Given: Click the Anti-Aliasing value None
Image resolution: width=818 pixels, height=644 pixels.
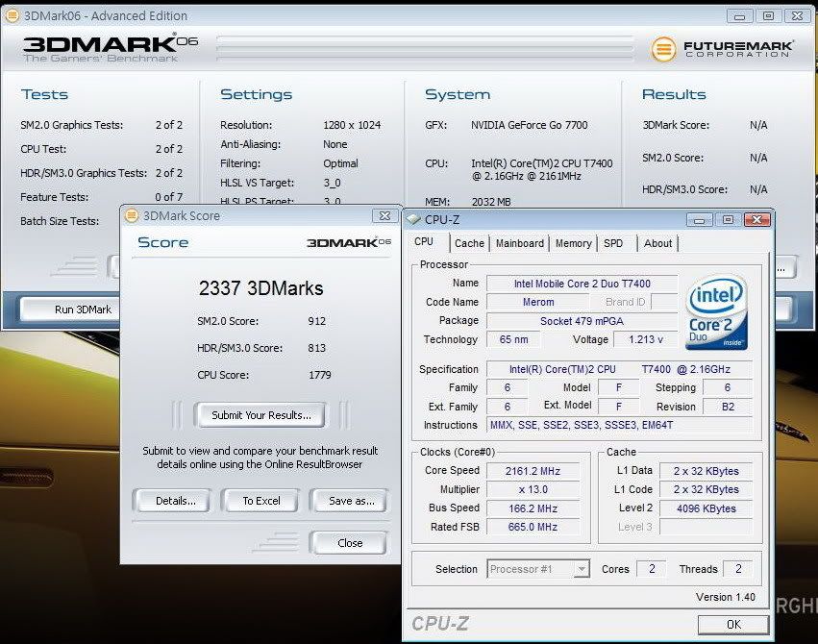Looking at the screenshot, I should [x=335, y=144].
